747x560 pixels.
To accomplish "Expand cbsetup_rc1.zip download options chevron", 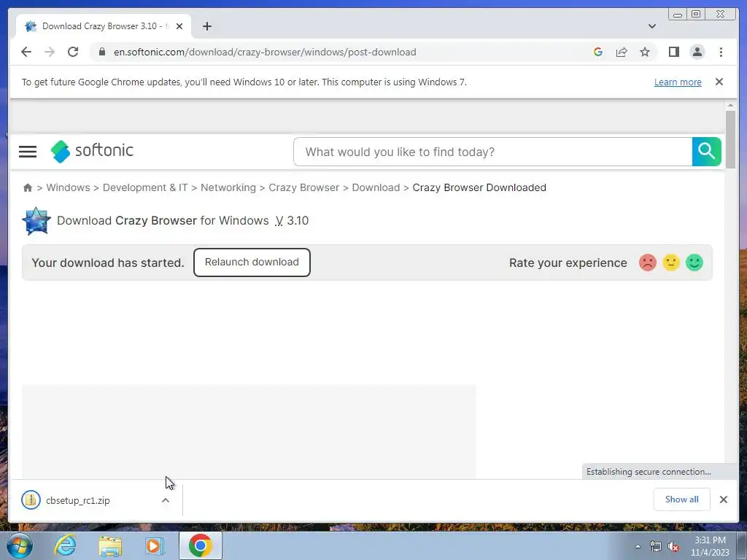I will click(166, 500).
